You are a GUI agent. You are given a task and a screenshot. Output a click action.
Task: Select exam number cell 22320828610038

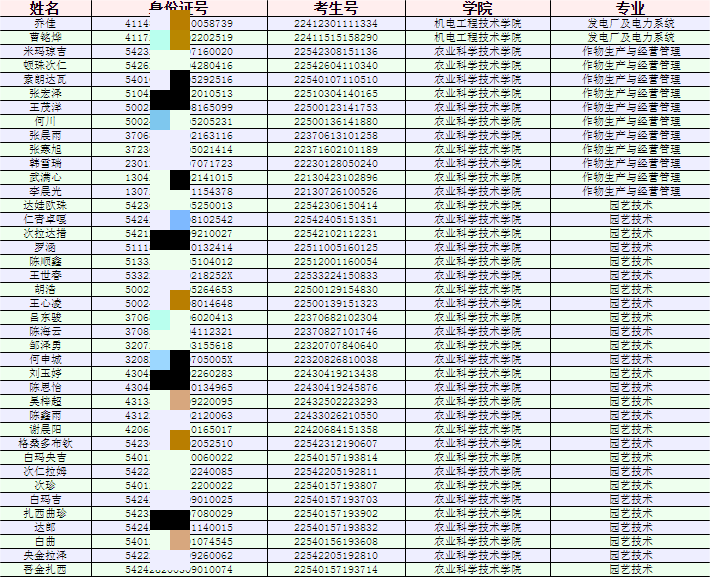point(336,359)
